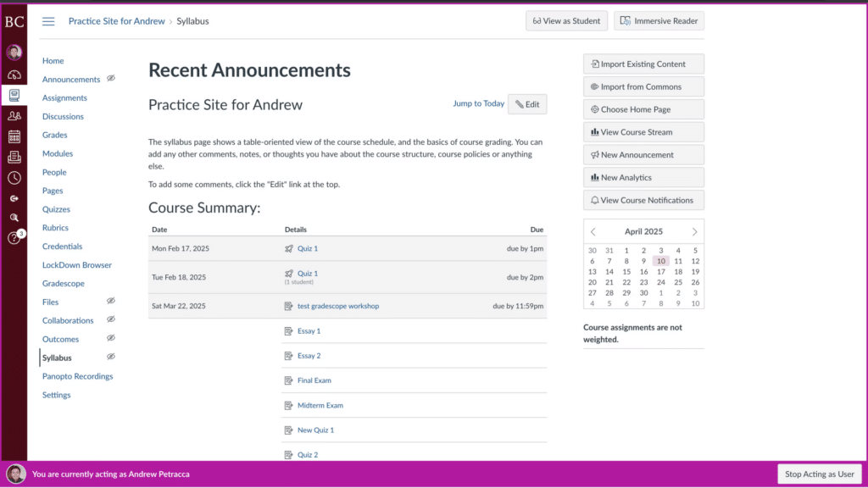The height and width of the screenshot is (488, 868).
Task: Click the search magnifier icon in sidebar
Action: click(14, 218)
